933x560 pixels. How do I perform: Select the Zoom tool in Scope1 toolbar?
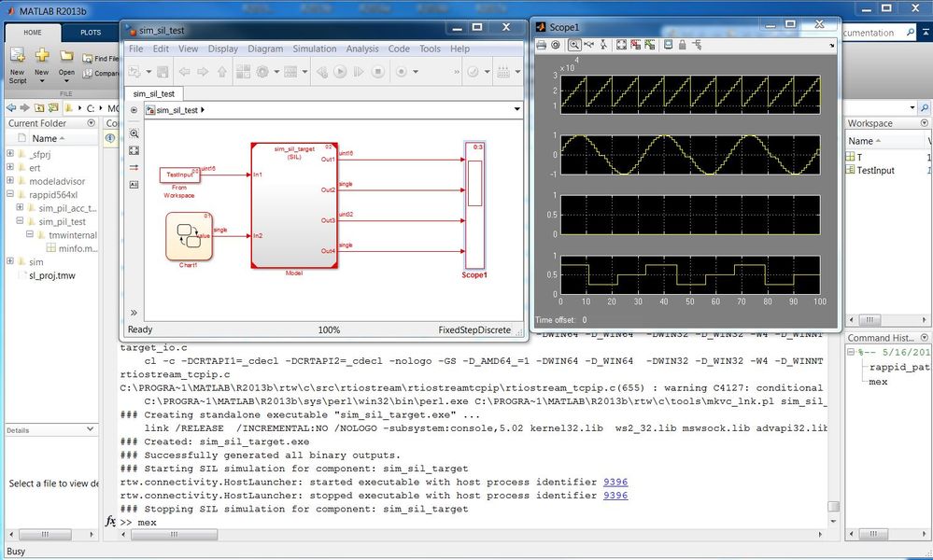pyautogui.click(x=574, y=45)
